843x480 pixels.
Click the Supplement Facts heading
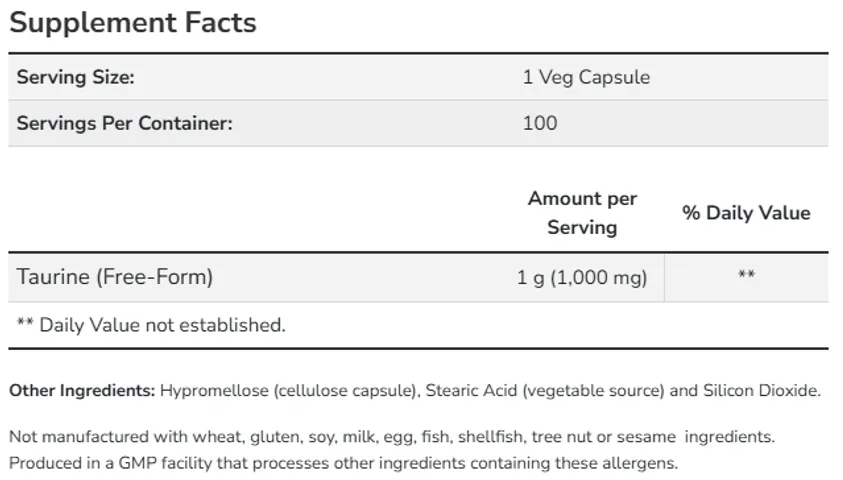coord(133,23)
